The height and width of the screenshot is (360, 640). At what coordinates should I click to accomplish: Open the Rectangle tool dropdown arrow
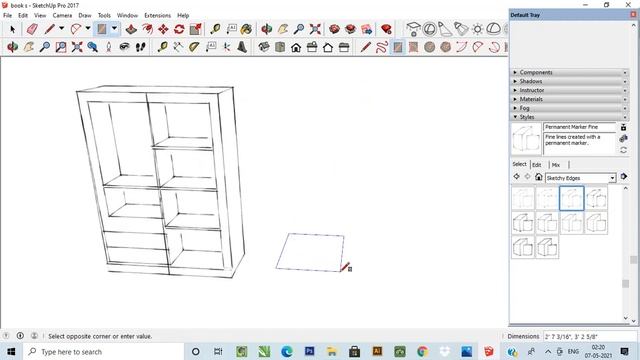tap(114, 29)
